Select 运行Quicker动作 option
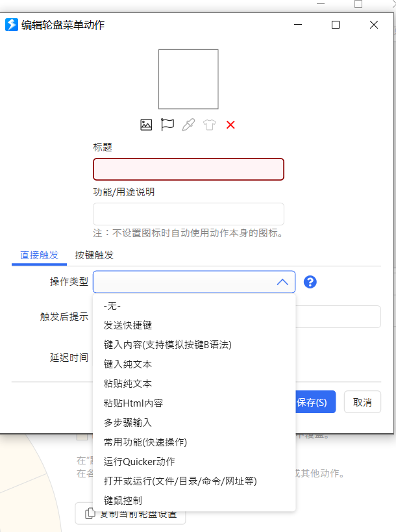The image size is (396, 532). 139,461
